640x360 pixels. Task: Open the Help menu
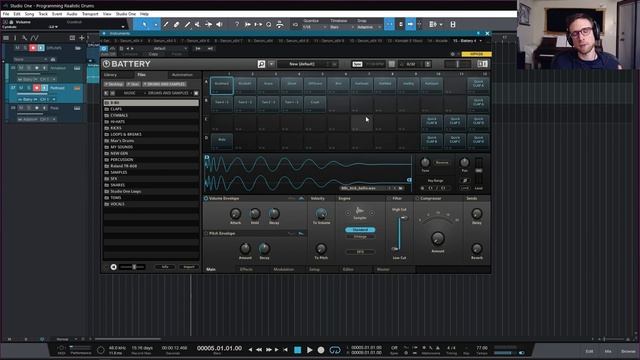coord(144,14)
